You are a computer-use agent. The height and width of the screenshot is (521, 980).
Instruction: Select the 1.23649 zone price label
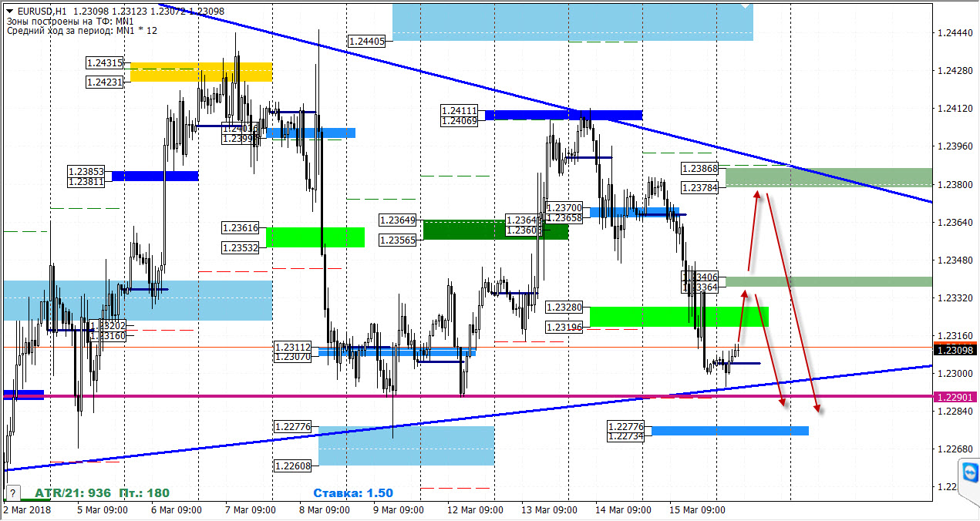pos(398,220)
